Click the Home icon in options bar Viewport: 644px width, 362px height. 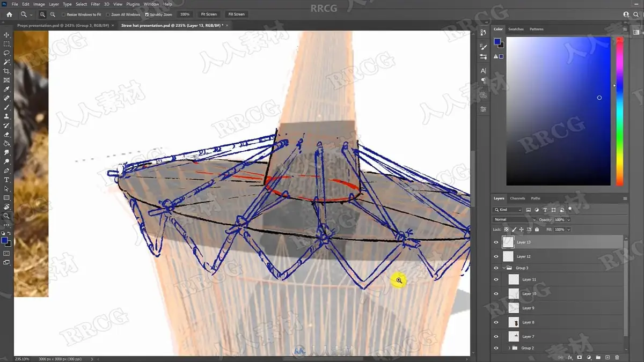[9, 14]
